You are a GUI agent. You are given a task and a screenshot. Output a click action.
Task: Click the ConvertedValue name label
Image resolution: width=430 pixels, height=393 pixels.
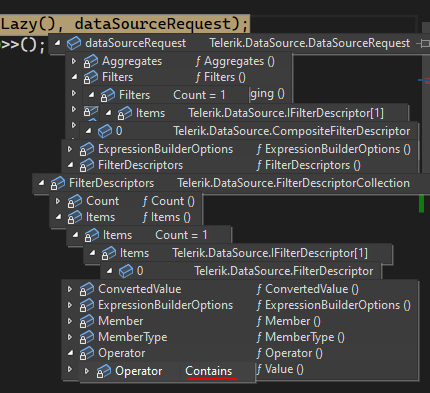pos(140,289)
